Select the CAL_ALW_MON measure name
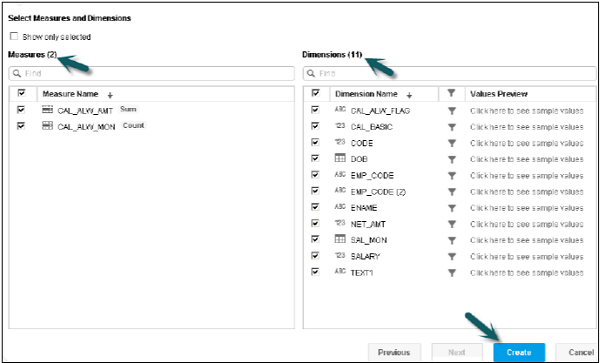Screen dimensions: 600x363 coord(86,127)
